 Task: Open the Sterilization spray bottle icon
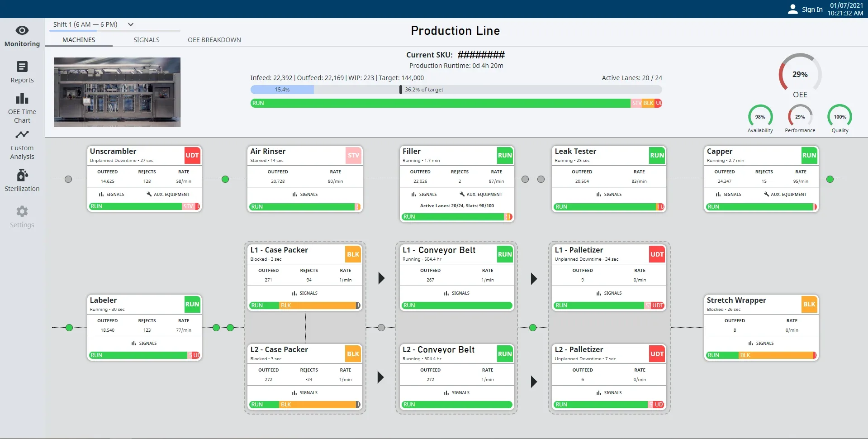click(22, 175)
